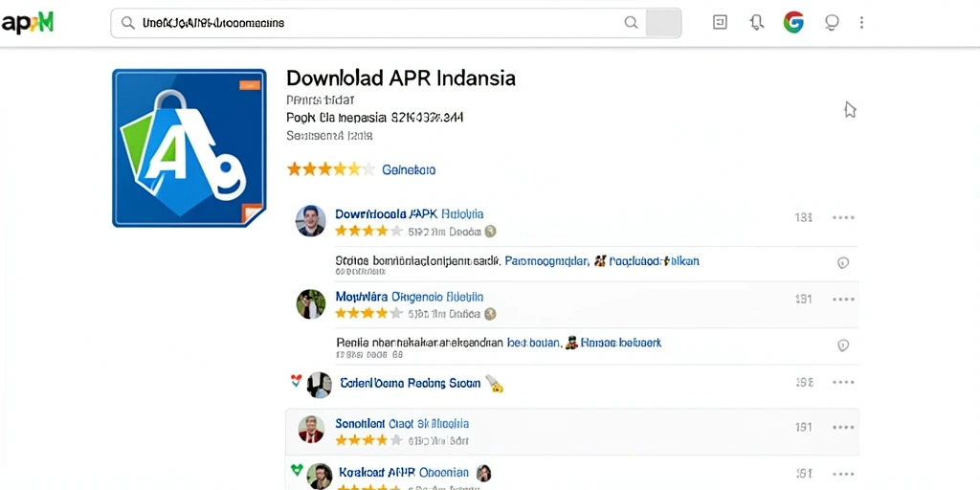Click the green heart beside "Koaload APR" row
Viewport: 980px width, 490px height.
(x=297, y=469)
